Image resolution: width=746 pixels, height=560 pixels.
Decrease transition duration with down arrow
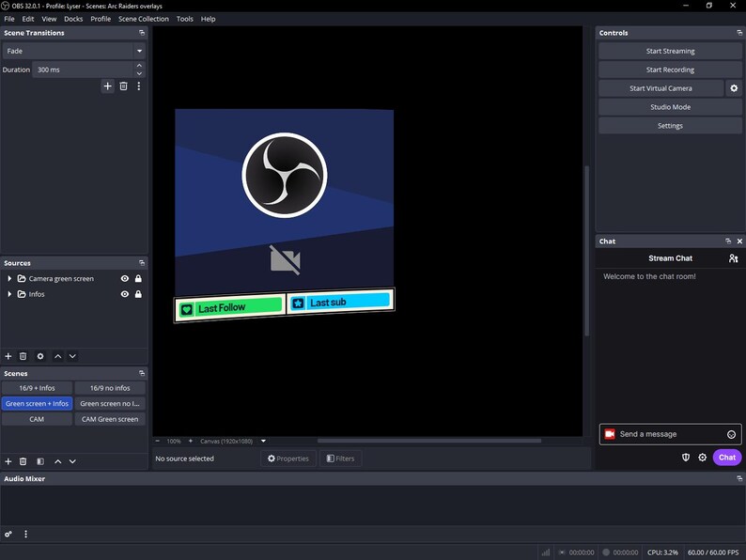(139, 73)
